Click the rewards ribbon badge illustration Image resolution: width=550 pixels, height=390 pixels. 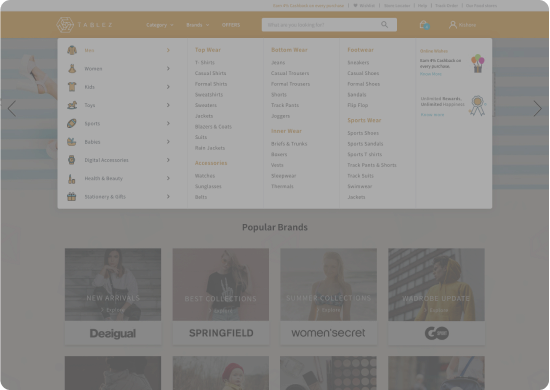click(477, 106)
